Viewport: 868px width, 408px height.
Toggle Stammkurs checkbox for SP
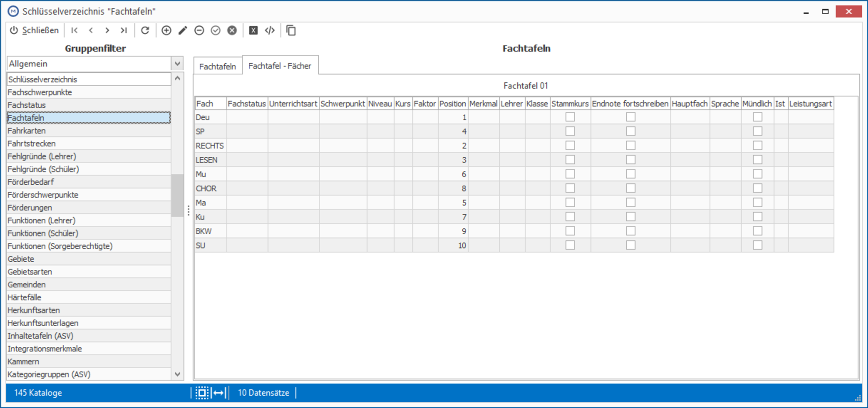(x=570, y=131)
